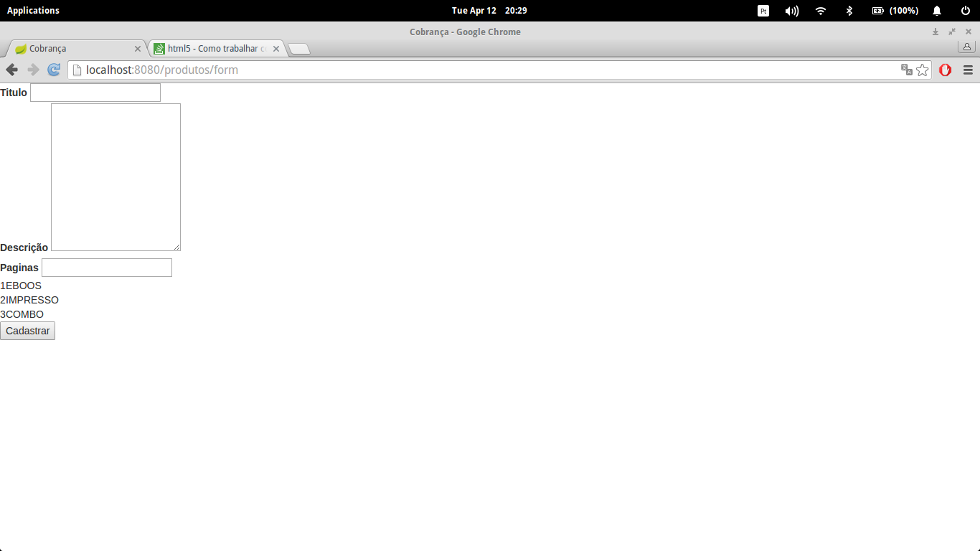Image resolution: width=980 pixels, height=551 pixels.
Task: Click the Descrição label
Action: coord(24,248)
